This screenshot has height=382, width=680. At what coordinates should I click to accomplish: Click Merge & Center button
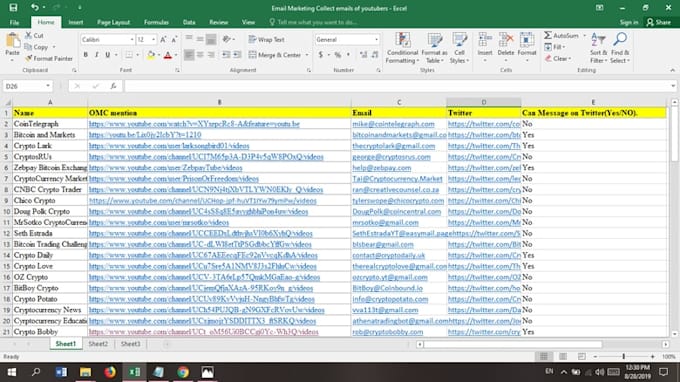[275, 55]
